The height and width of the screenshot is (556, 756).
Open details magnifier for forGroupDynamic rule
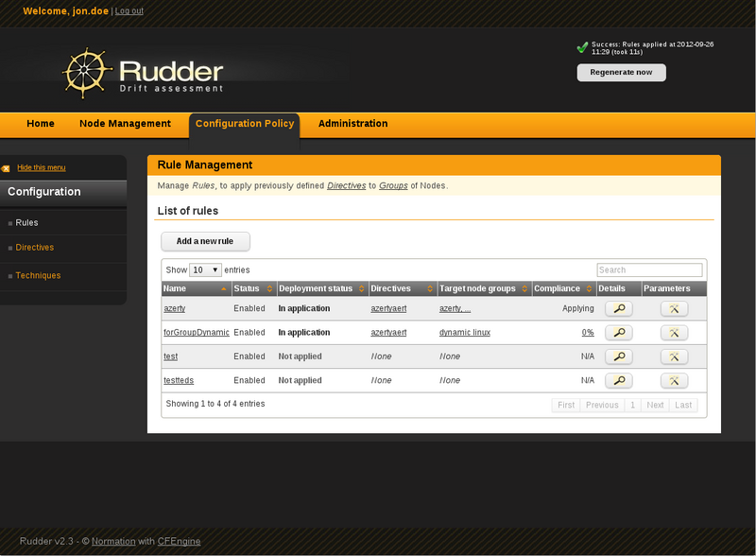pos(619,333)
